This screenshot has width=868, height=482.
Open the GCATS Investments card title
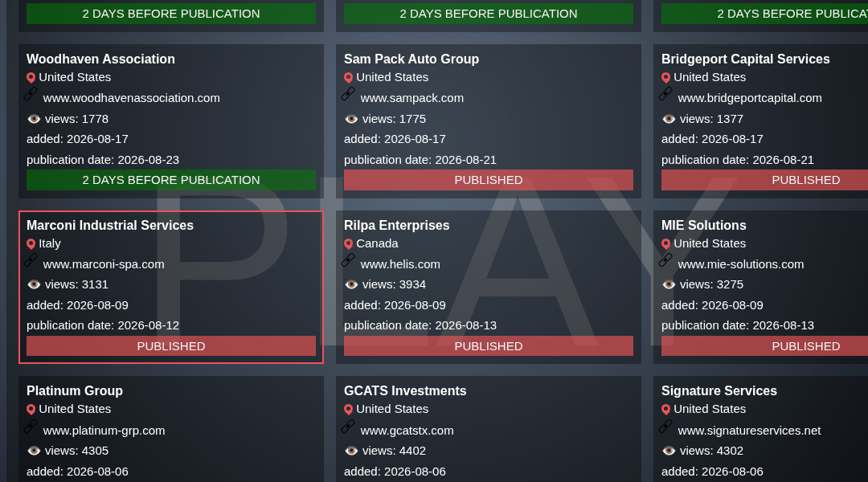tap(405, 390)
